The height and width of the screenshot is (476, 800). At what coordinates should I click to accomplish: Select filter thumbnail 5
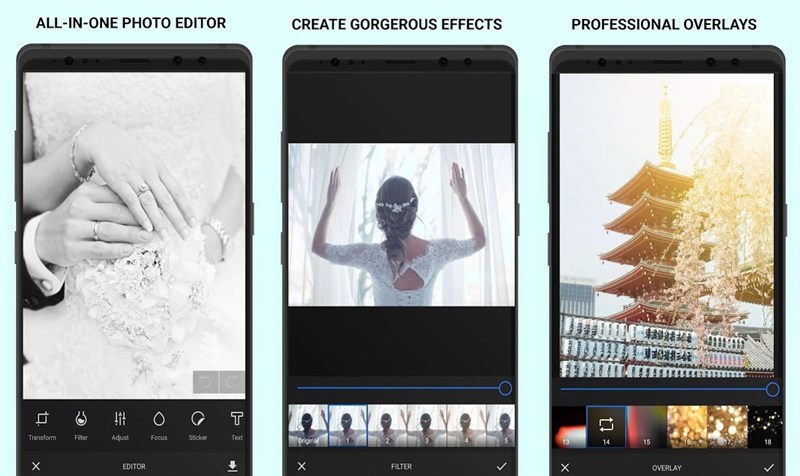(500, 425)
